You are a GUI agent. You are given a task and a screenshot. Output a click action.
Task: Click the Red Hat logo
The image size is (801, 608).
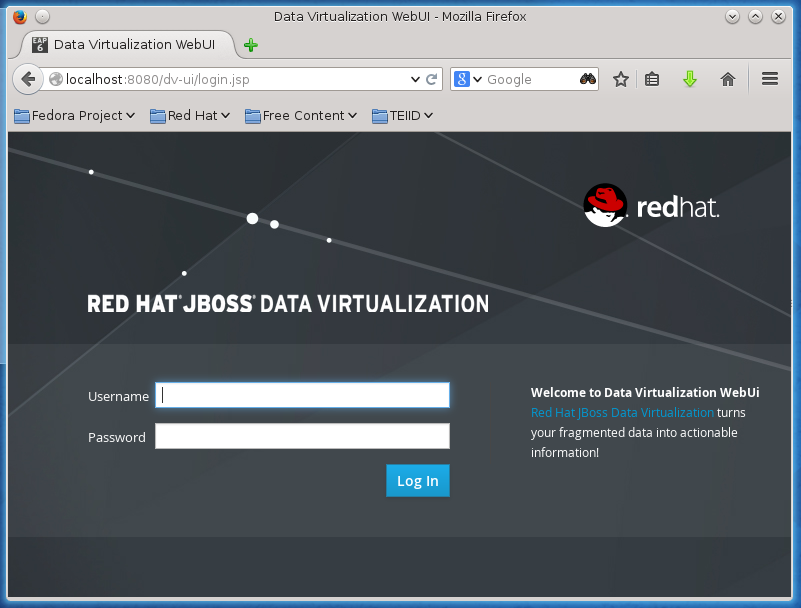(x=651, y=205)
